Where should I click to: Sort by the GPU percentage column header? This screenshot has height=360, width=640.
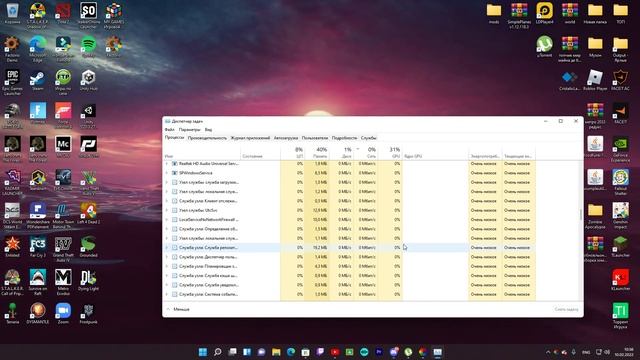390,153
